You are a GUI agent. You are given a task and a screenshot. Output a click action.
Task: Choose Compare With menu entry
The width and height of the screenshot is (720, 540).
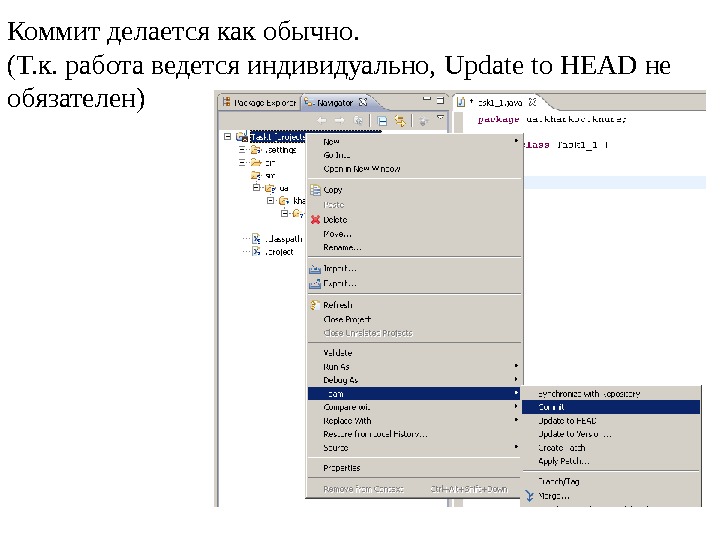415,407
